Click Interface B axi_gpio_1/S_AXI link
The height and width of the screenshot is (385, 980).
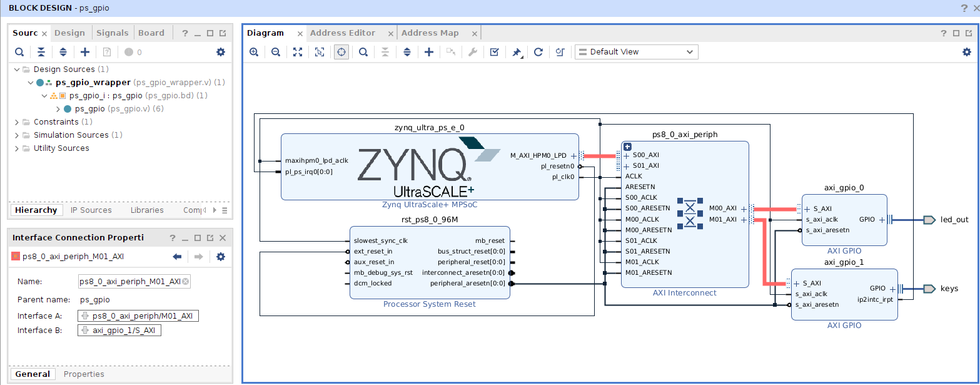coord(119,331)
